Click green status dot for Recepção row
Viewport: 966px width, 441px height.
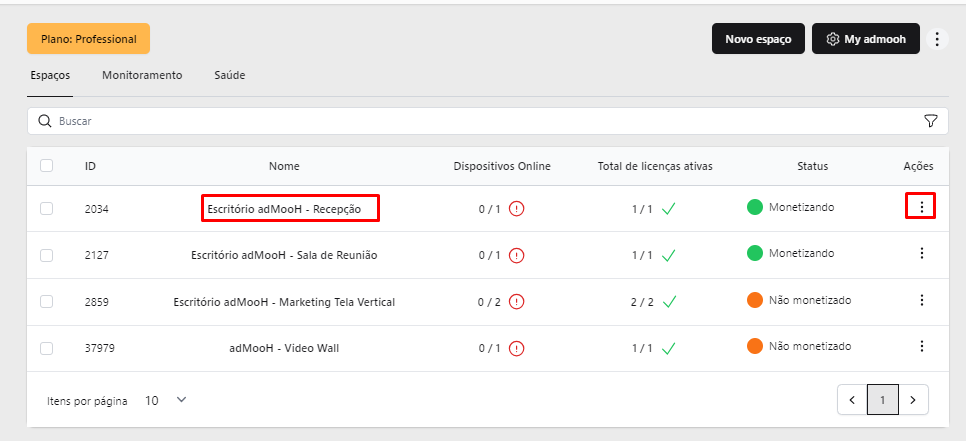[755, 208]
